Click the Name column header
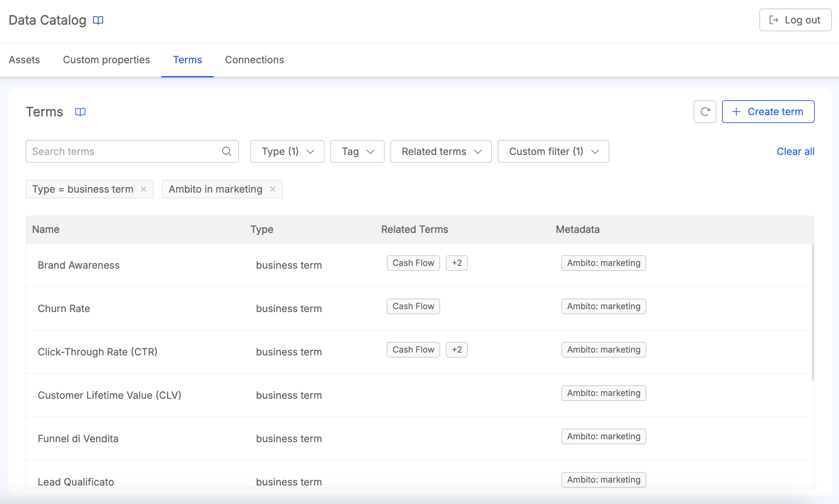839x504 pixels. 46,229
